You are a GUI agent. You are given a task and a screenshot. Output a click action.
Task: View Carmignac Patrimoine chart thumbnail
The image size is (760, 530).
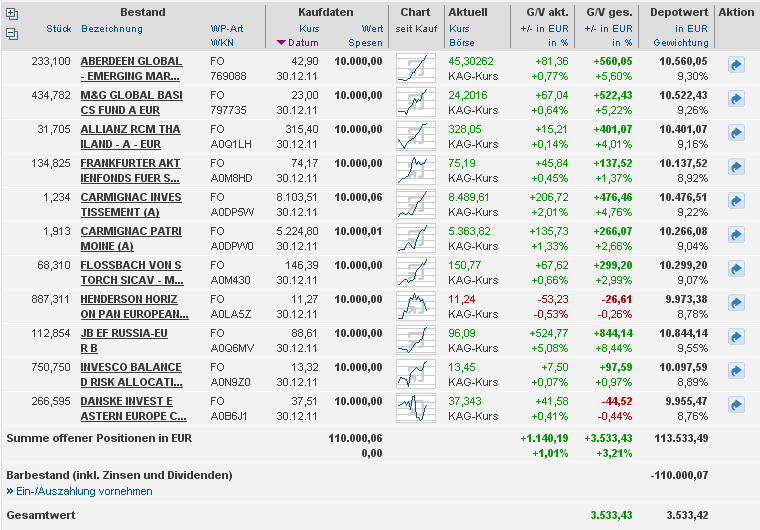(x=416, y=236)
